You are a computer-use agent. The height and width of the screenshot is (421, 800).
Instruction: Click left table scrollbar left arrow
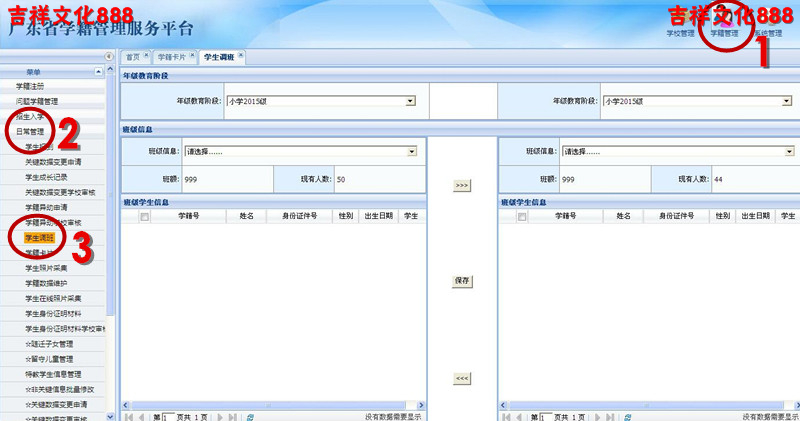[126, 405]
